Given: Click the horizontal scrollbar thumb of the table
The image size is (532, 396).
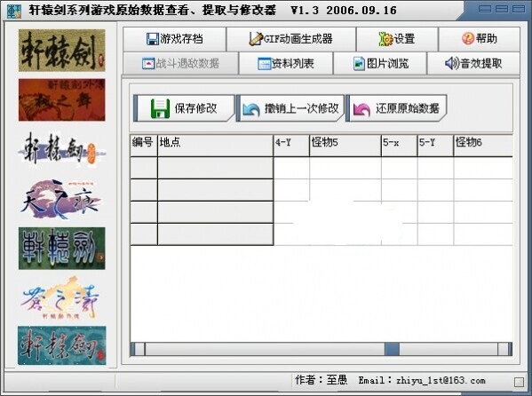Looking at the screenshot, I should (392, 349).
